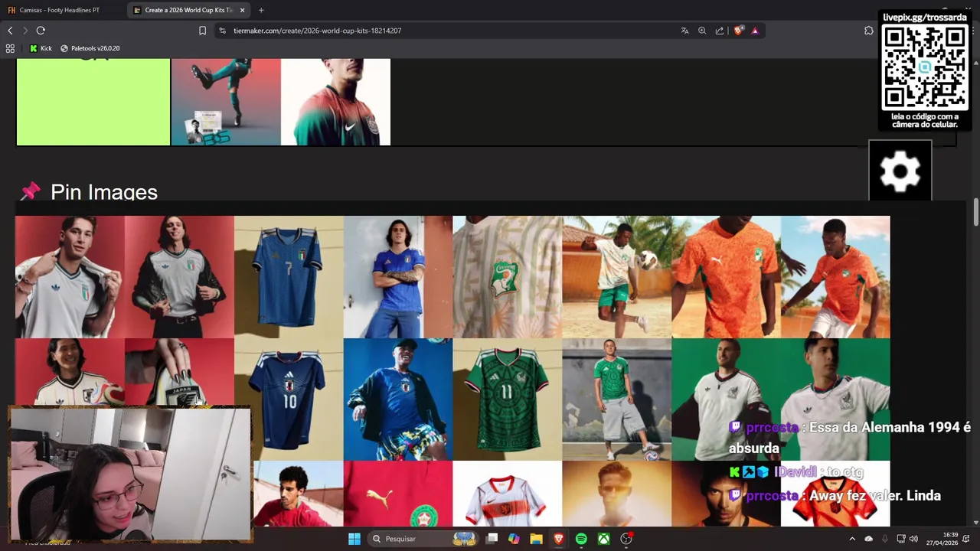
Task: Open the apps grid icon in the bookmarks bar
Action: (10, 48)
